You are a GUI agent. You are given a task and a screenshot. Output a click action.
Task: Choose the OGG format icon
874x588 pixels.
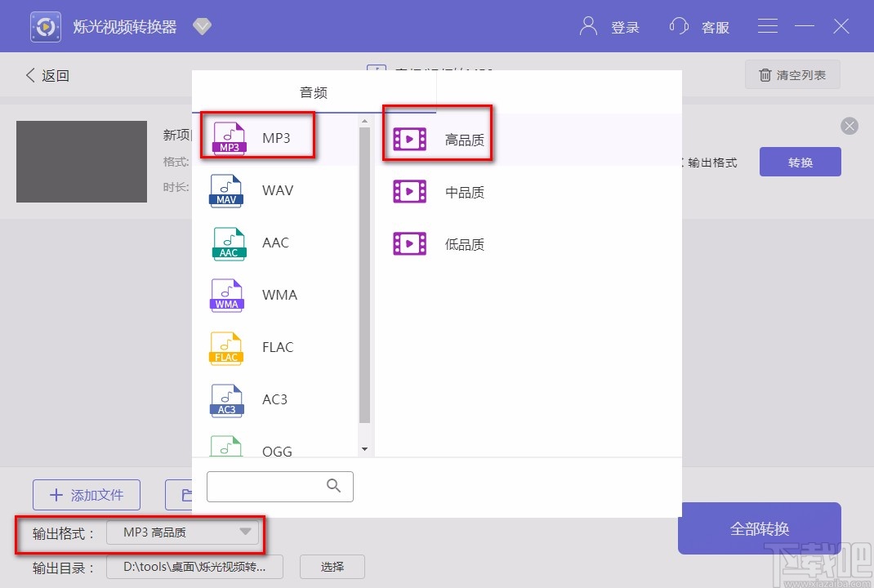226,448
